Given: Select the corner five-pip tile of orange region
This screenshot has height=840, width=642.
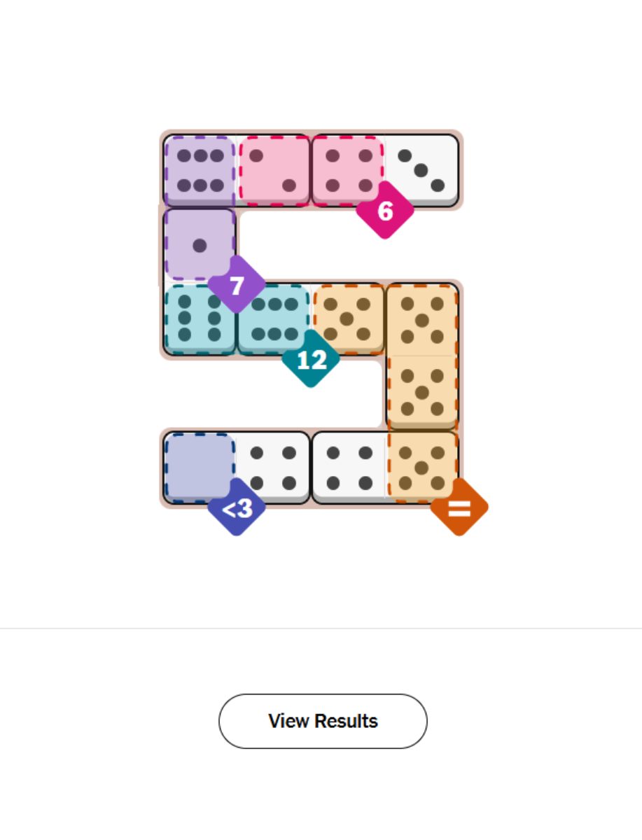Looking at the screenshot, I should pyautogui.click(x=422, y=318).
